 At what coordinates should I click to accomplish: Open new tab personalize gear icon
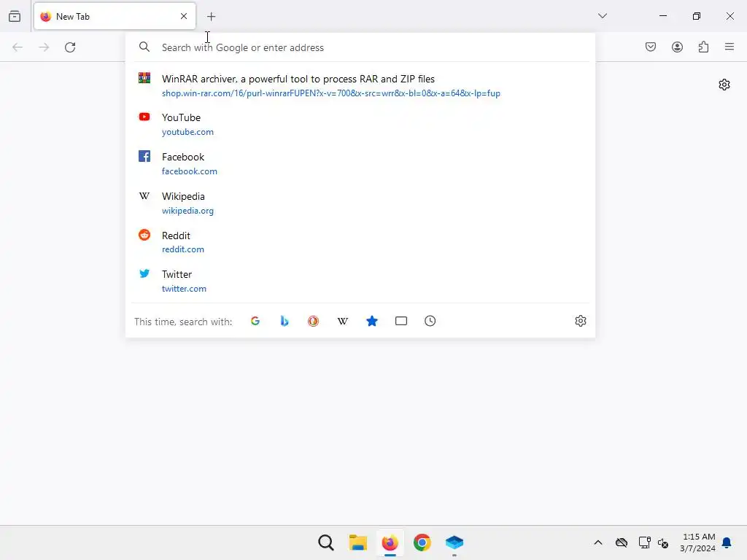[x=724, y=85]
